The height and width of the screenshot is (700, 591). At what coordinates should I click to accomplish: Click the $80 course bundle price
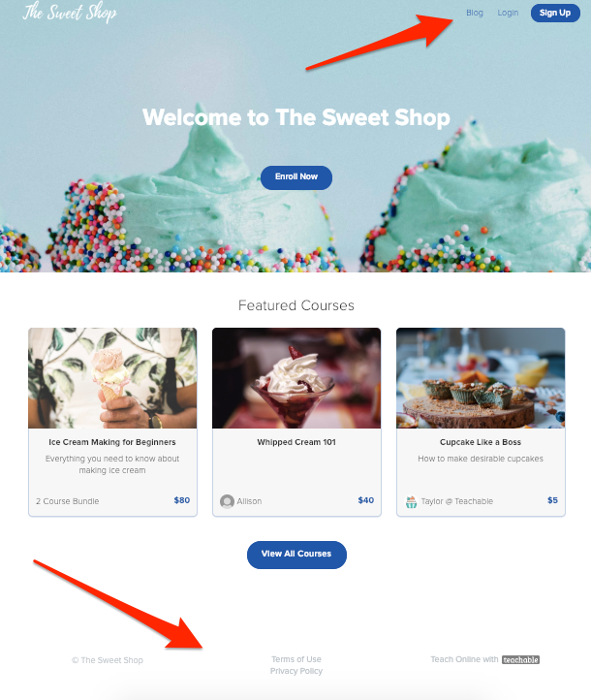pos(182,500)
